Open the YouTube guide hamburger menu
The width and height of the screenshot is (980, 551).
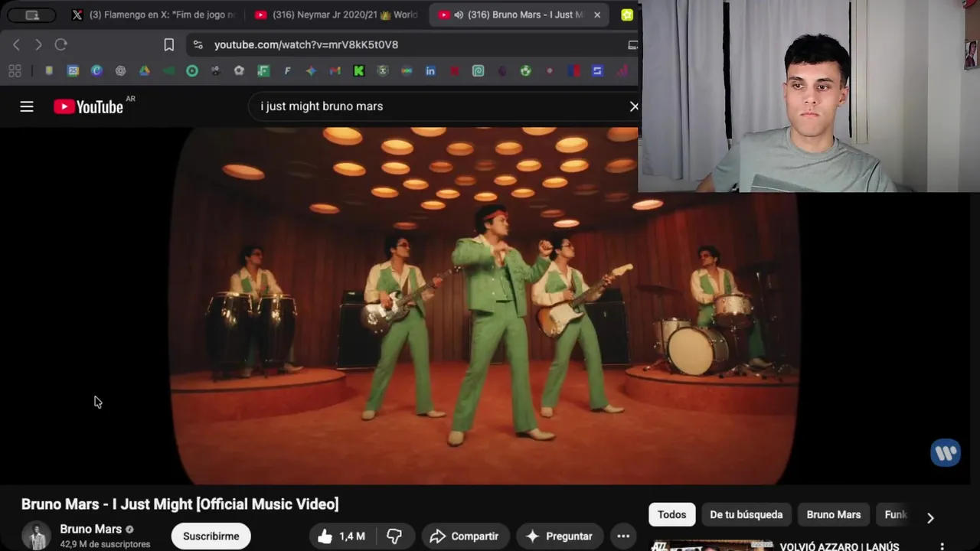point(27,106)
